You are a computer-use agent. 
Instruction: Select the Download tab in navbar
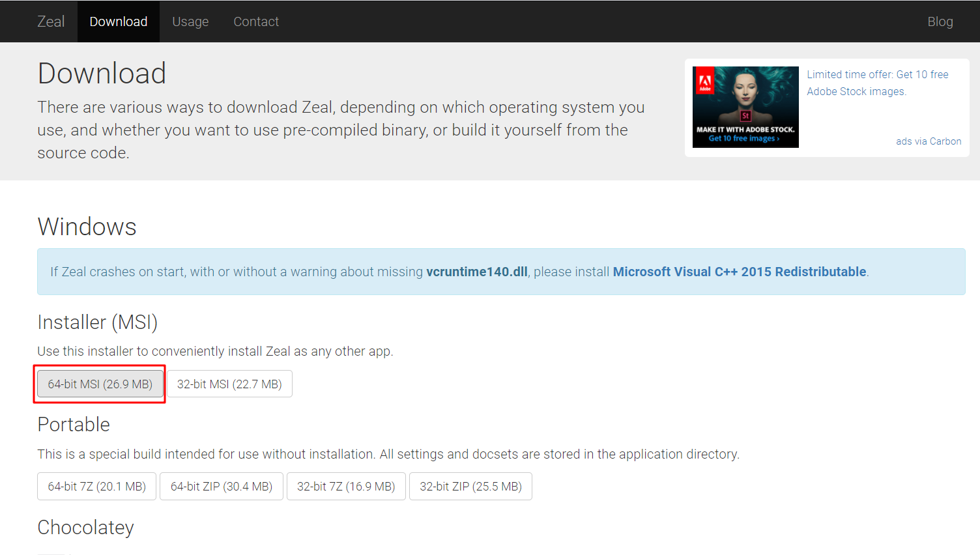(119, 21)
